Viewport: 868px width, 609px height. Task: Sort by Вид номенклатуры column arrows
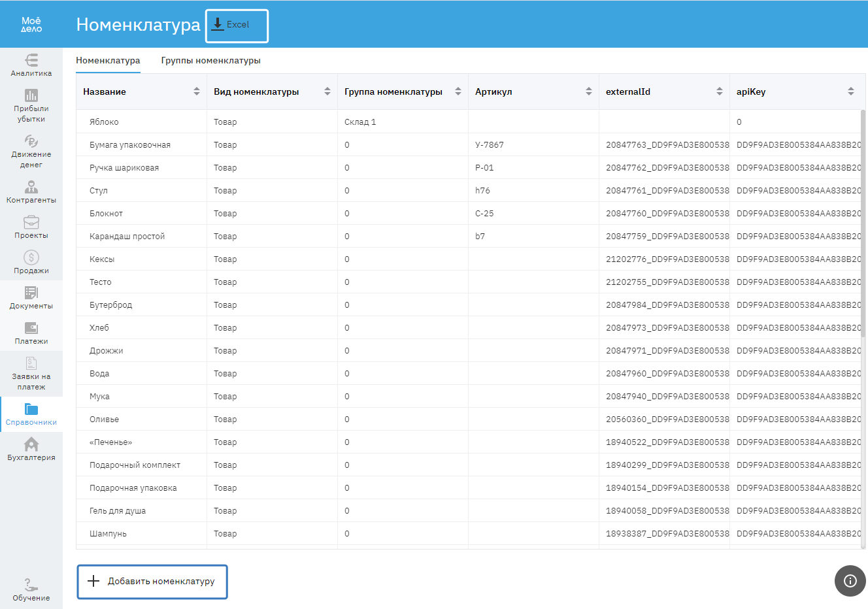pos(327,91)
